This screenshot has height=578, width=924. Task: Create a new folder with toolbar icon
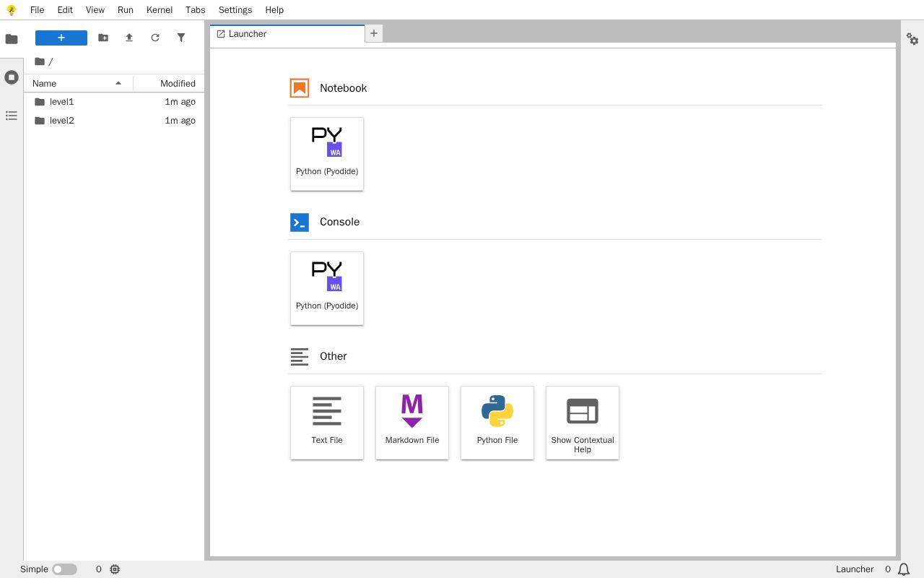click(x=103, y=38)
